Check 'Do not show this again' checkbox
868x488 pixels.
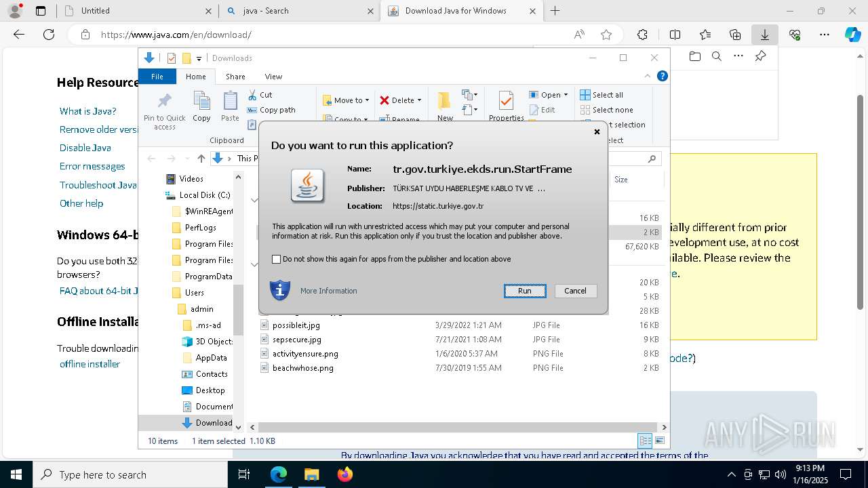point(276,259)
